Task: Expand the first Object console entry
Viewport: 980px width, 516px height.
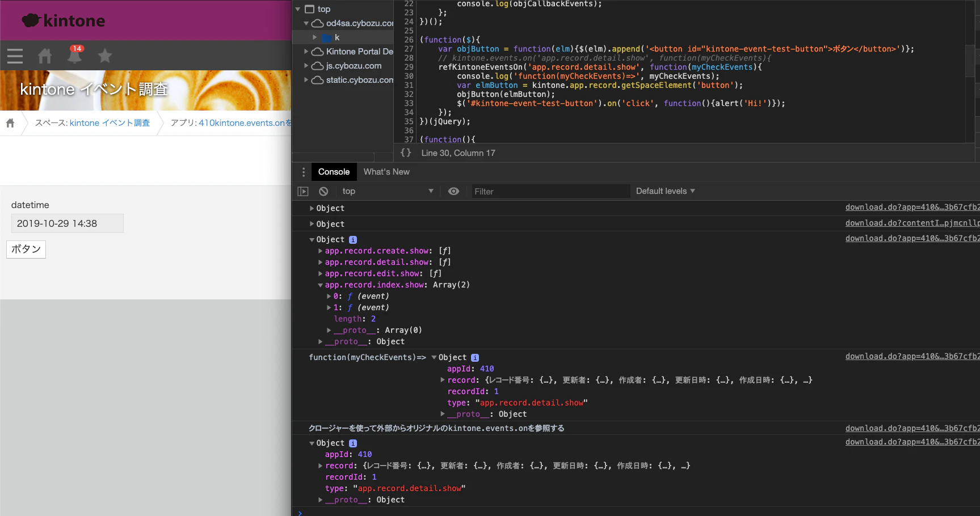Action: 312,209
